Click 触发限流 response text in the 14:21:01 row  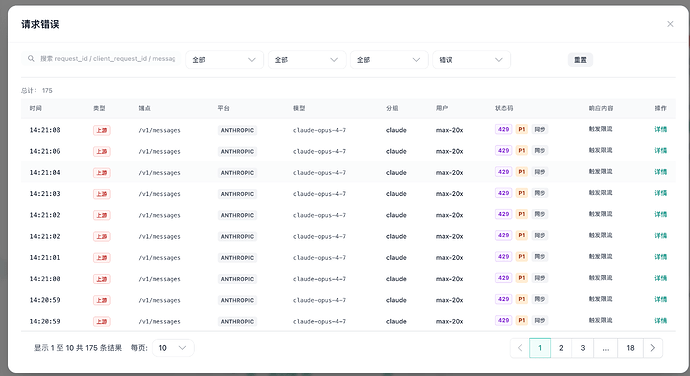[x=600, y=256]
